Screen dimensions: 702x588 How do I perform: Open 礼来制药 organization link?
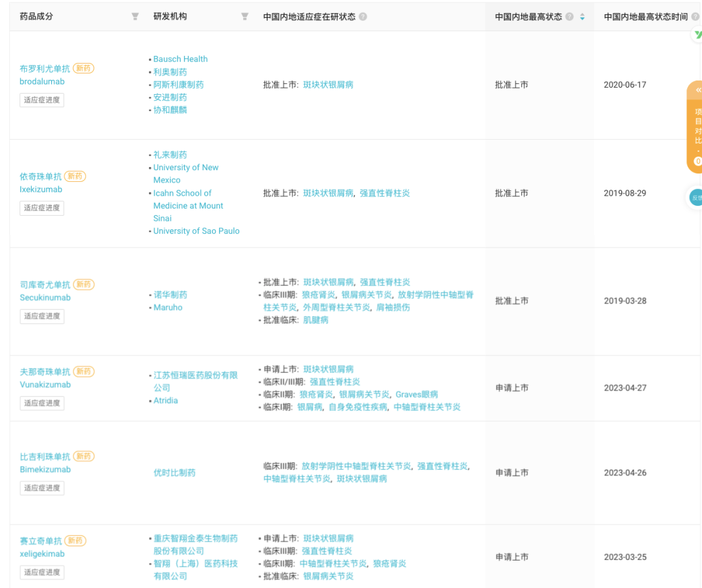[170, 155]
